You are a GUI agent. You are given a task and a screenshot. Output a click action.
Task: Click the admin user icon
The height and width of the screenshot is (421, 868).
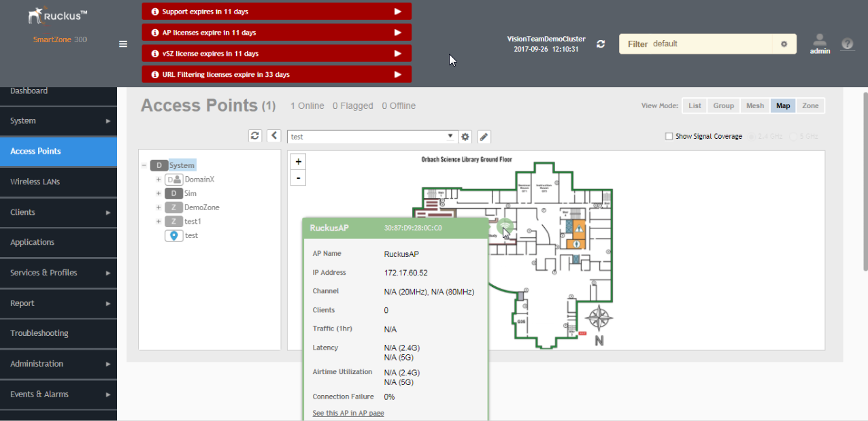click(x=820, y=41)
